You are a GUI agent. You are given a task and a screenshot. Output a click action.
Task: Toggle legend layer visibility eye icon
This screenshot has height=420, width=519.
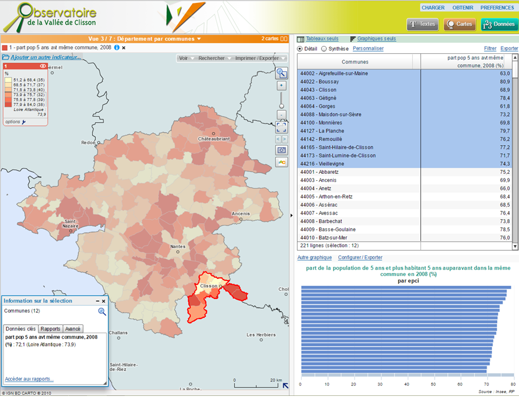click(x=42, y=66)
